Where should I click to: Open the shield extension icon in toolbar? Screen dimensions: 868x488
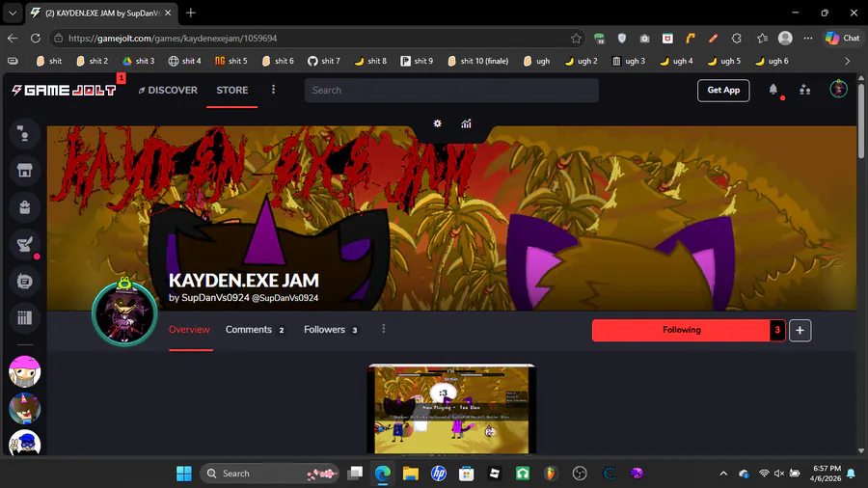[x=622, y=39]
